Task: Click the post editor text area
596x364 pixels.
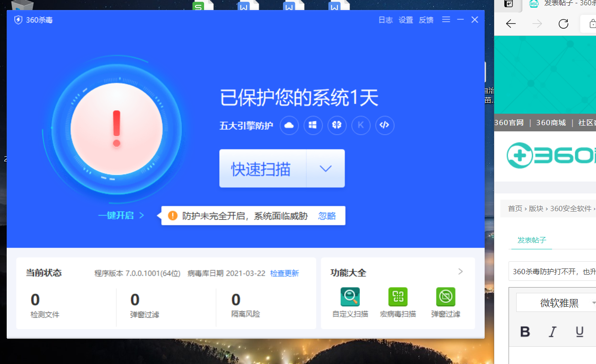Action: click(x=553, y=355)
